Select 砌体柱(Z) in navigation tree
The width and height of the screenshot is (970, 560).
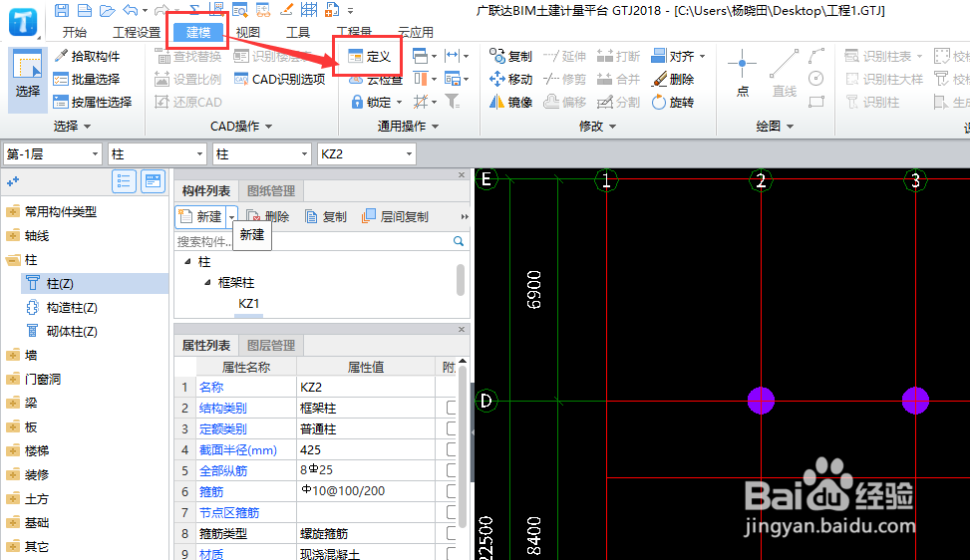[x=72, y=331]
